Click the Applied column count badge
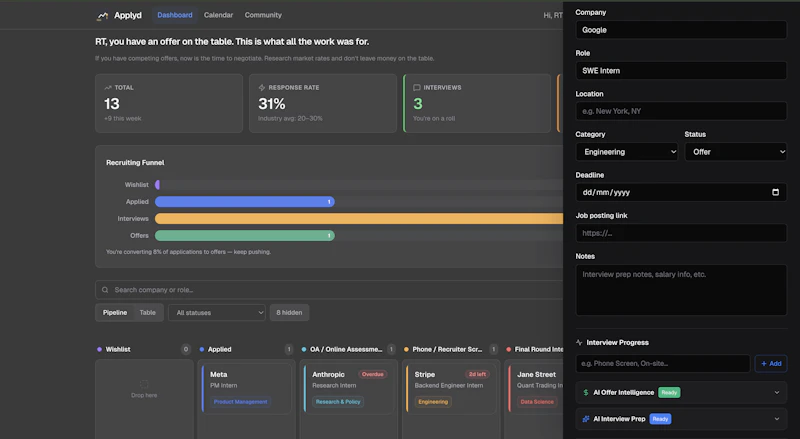The width and height of the screenshot is (800, 439). [x=289, y=350]
